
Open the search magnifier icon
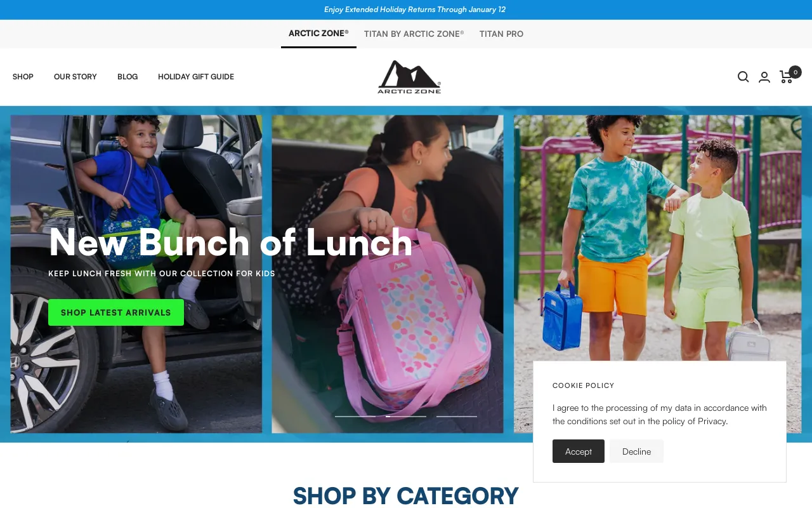[743, 77]
